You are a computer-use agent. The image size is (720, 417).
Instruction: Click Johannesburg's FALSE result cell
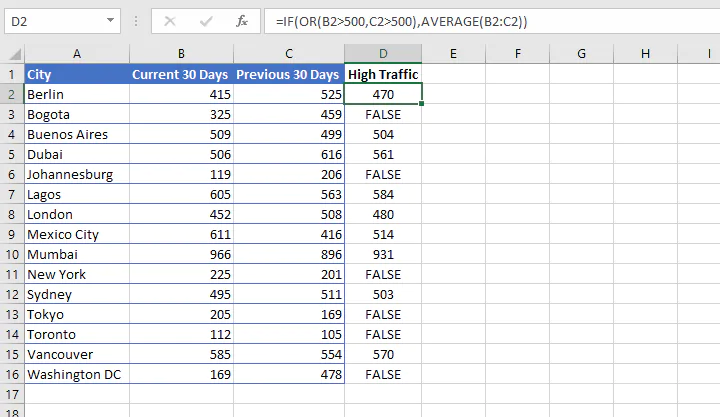click(383, 174)
